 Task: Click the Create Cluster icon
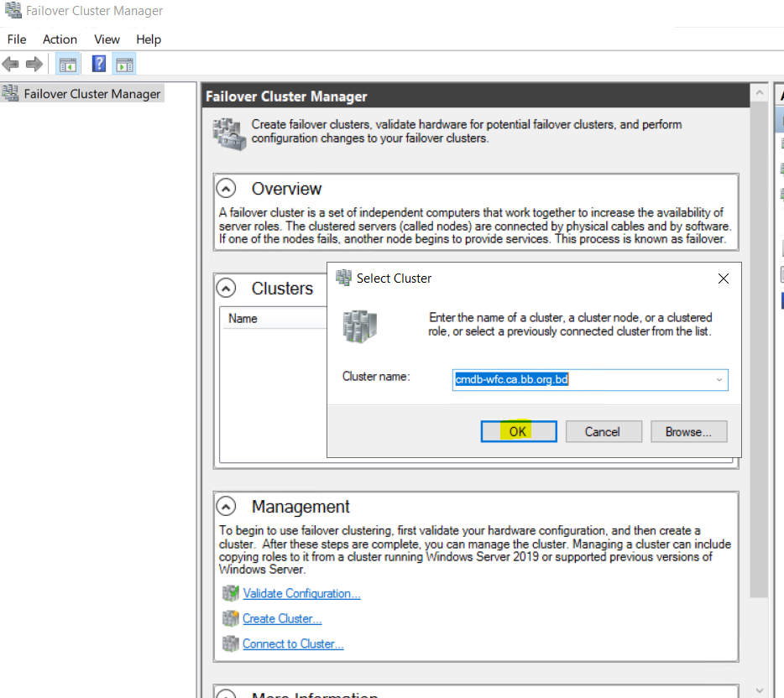pyautogui.click(x=231, y=618)
